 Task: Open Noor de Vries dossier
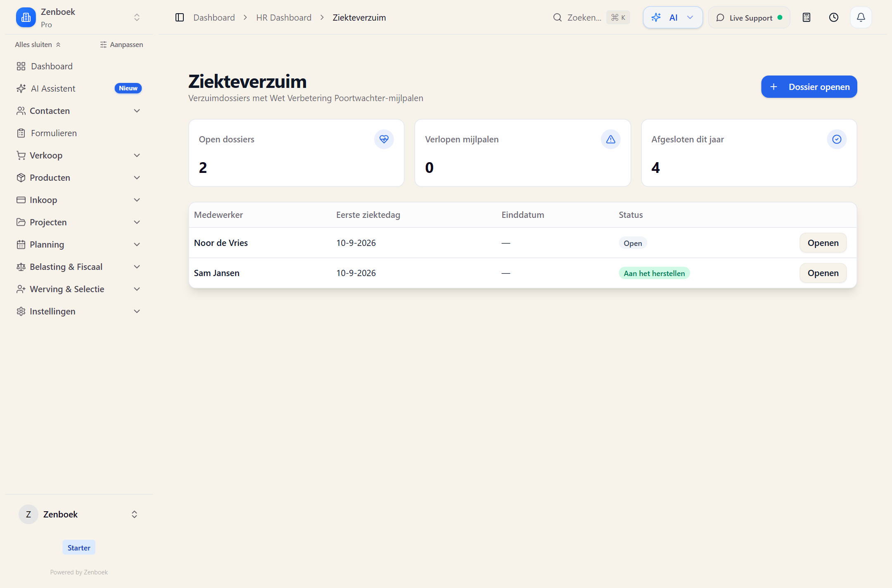click(x=823, y=243)
